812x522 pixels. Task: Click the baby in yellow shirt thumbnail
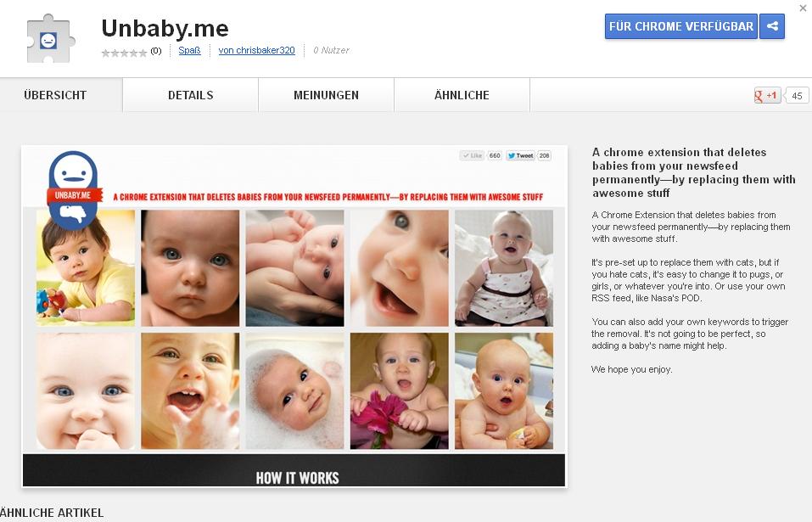(86, 268)
